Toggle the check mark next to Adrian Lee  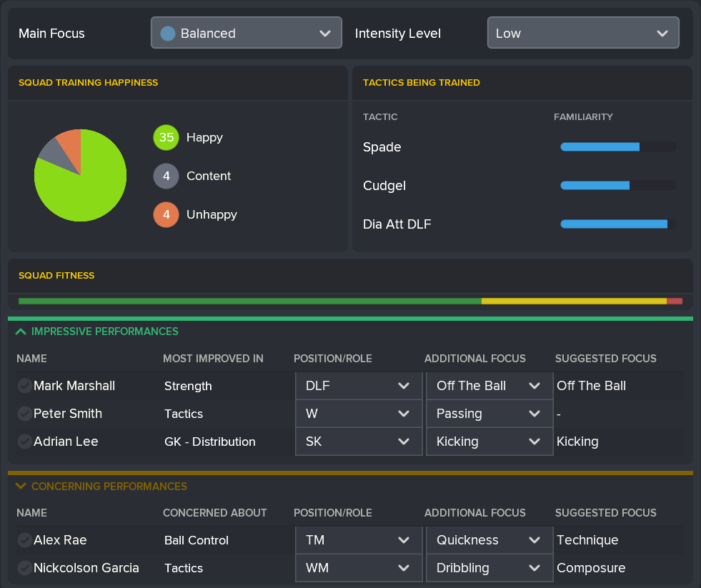pos(24,442)
